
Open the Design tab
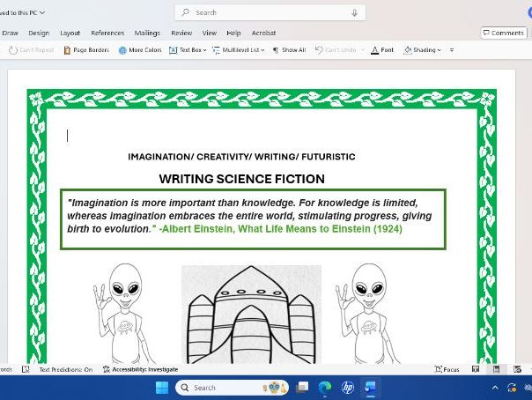tap(39, 33)
